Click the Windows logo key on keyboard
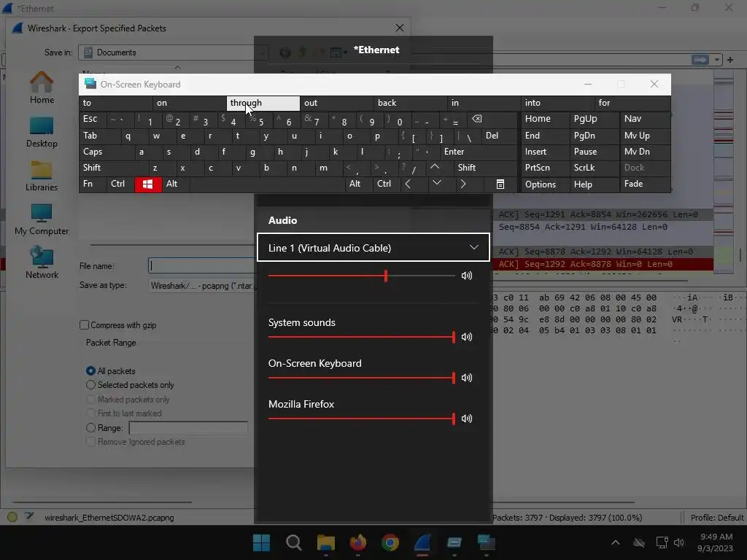The width and height of the screenshot is (747, 560). tap(147, 184)
